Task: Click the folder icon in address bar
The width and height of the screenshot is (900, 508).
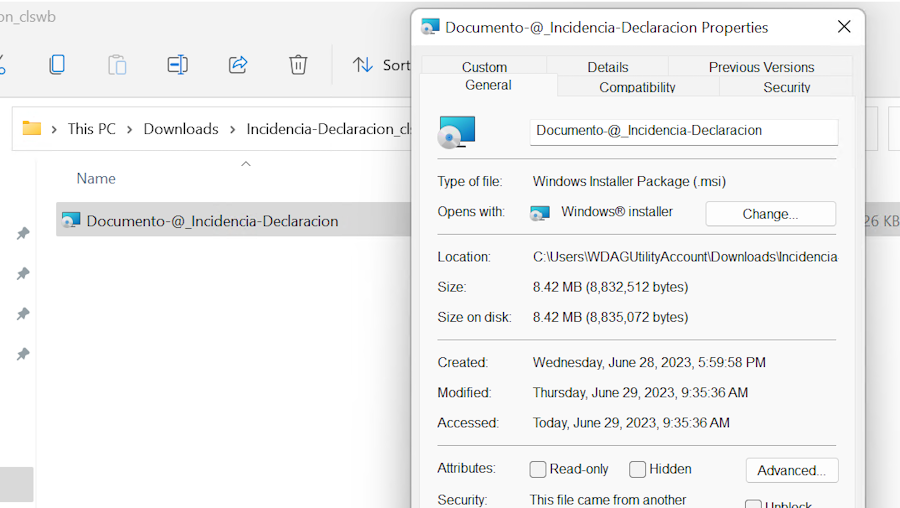Action: click(32, 129)
